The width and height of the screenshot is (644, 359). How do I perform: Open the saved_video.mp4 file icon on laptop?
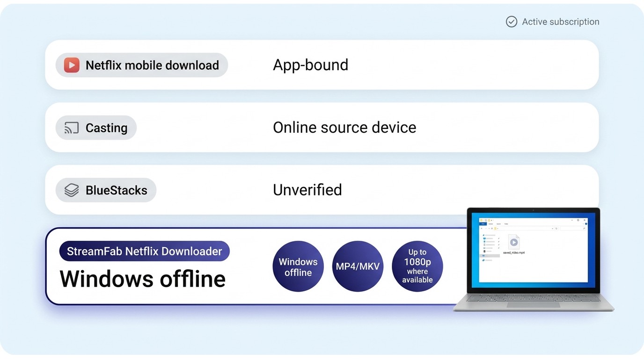click(x=514, y=242)
